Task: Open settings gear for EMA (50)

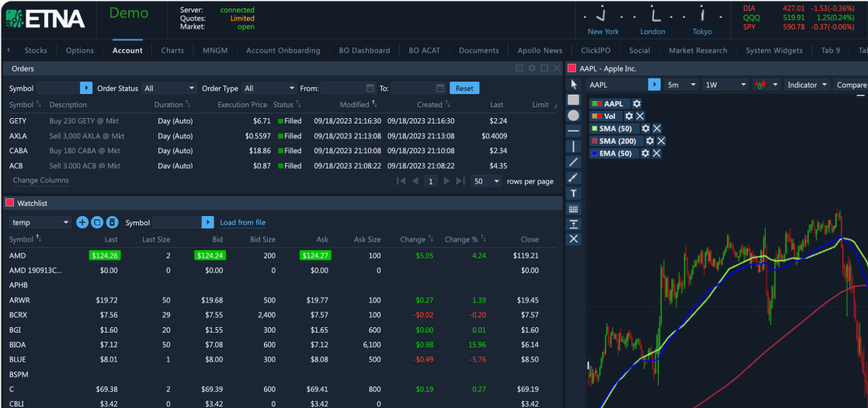Action: tap(645, 154)
